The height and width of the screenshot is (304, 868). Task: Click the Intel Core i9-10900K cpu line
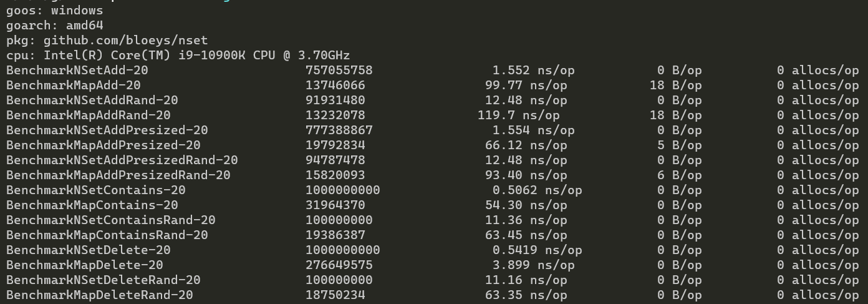tap(178, 56)
